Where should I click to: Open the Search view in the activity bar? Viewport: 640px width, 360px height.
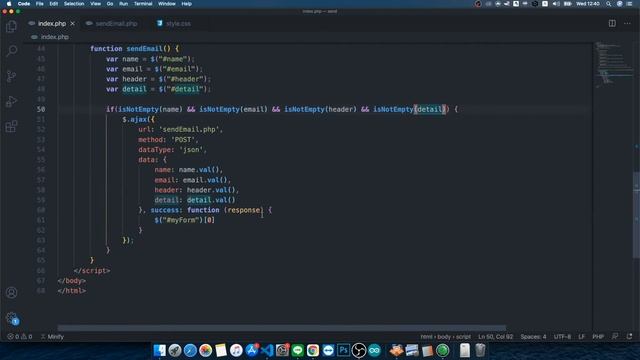(x=11, y=51)
